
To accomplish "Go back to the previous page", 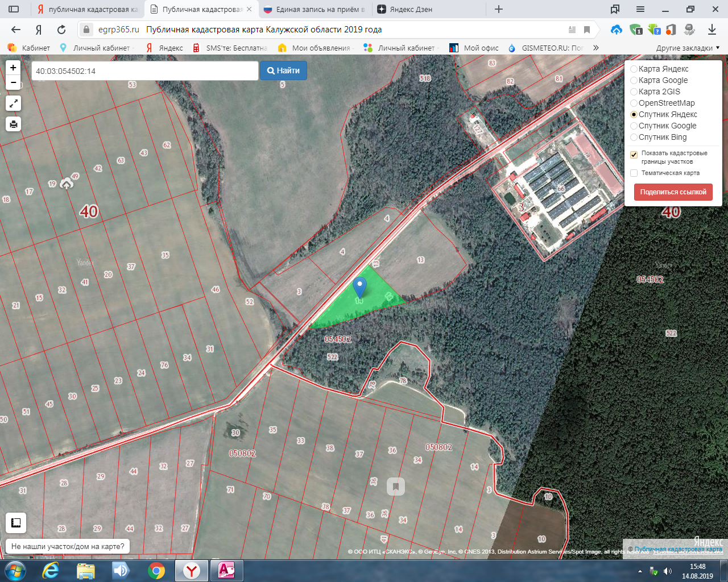I will point(16,30).
